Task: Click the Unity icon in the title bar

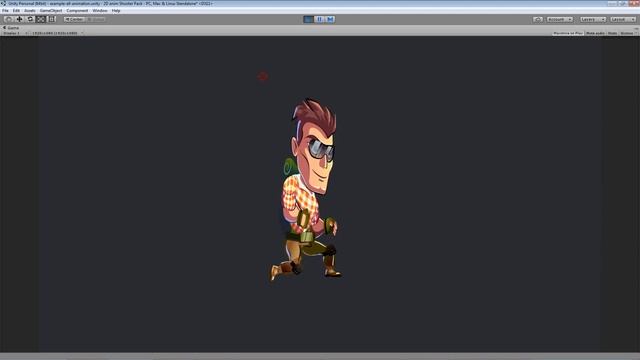Action: [4, 3]
